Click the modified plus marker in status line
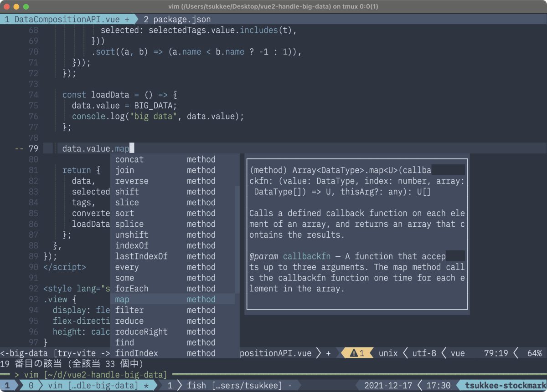The width and height of the screenshot is (547, 392). coord(328,353)
